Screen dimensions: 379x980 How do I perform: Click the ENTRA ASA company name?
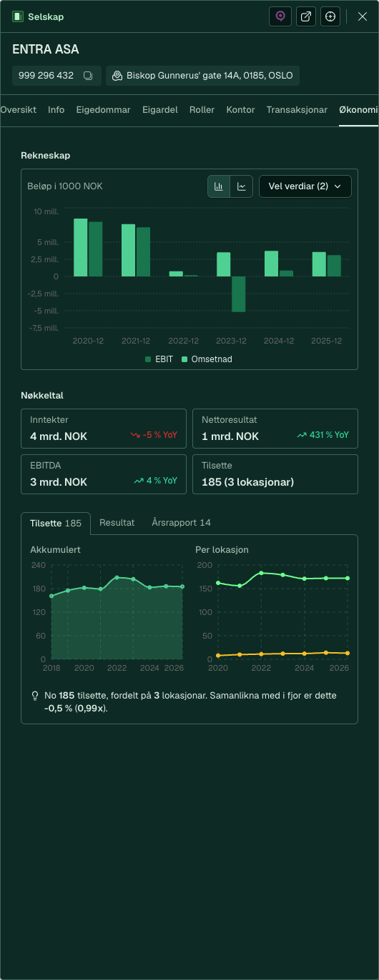pos(46,49)
